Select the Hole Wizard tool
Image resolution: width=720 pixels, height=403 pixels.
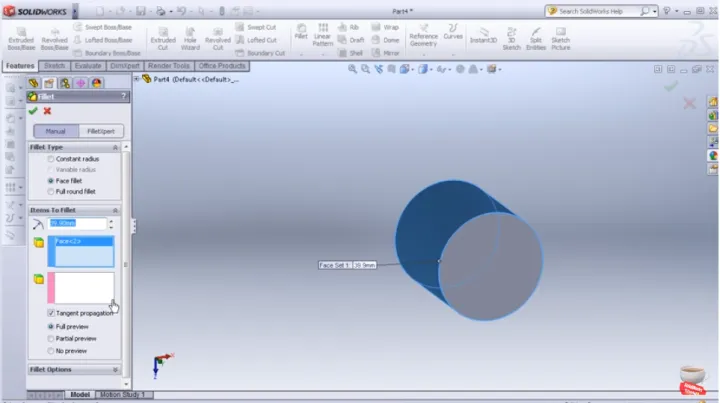click(189, 37)
